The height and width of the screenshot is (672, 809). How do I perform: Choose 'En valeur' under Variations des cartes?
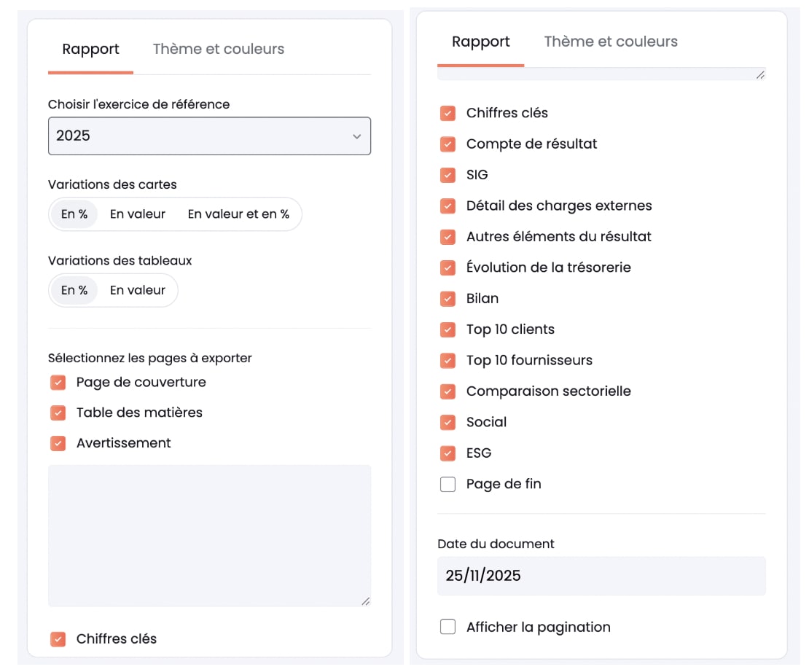pyautogui.click(x=138, y=214)
